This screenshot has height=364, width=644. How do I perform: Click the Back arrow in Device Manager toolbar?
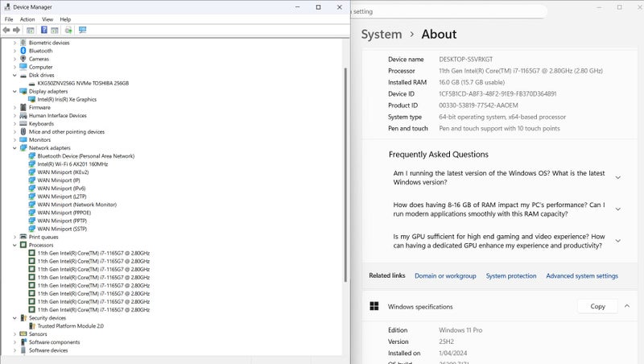coord(6,30)
